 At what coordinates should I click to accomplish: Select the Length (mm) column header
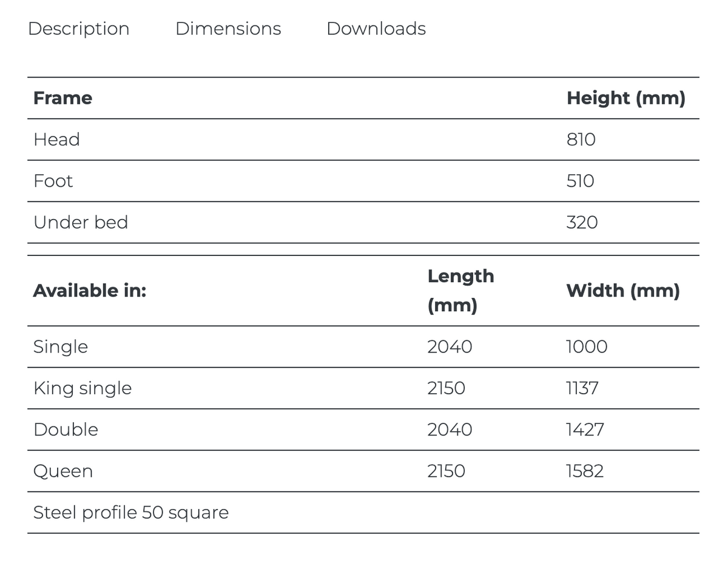[460, 291]
